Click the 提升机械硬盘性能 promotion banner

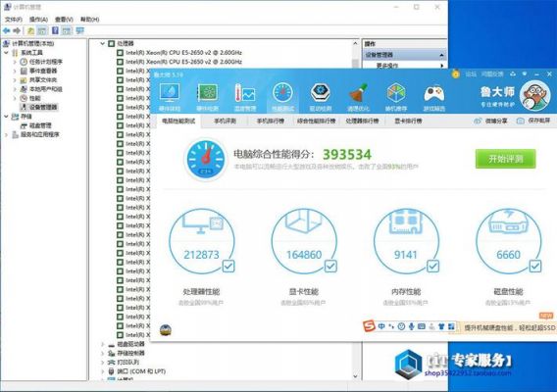(509, 327)
